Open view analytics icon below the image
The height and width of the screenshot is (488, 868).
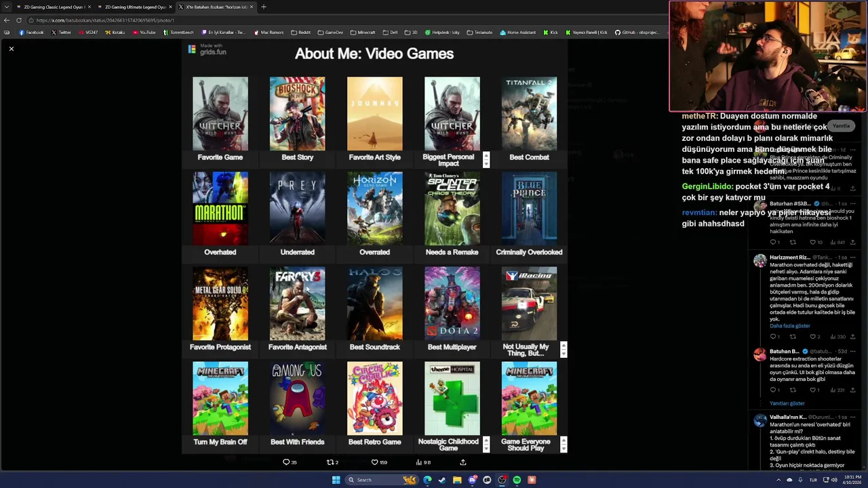(x=418, y=462)
